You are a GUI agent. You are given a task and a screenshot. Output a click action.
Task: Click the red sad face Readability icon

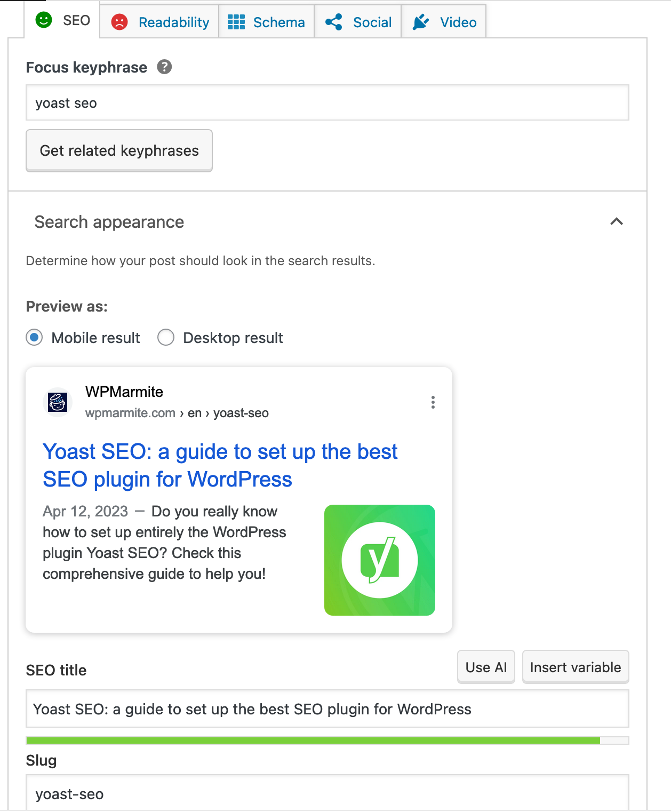point(119,22)
